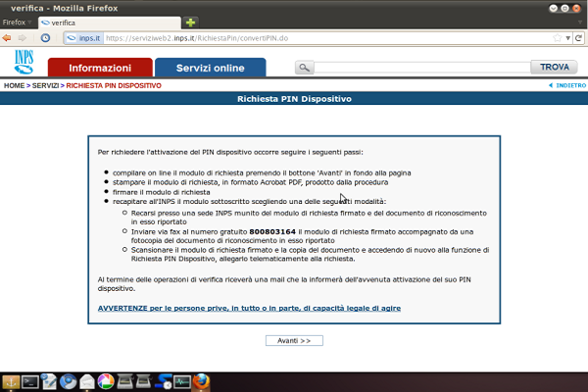Open the system monitor dock icon
This screenshot has height=392, width=588.
[182, 382]
